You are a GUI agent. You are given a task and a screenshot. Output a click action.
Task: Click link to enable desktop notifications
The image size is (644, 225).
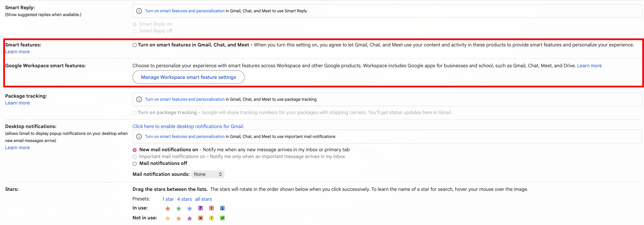point(188,126)
